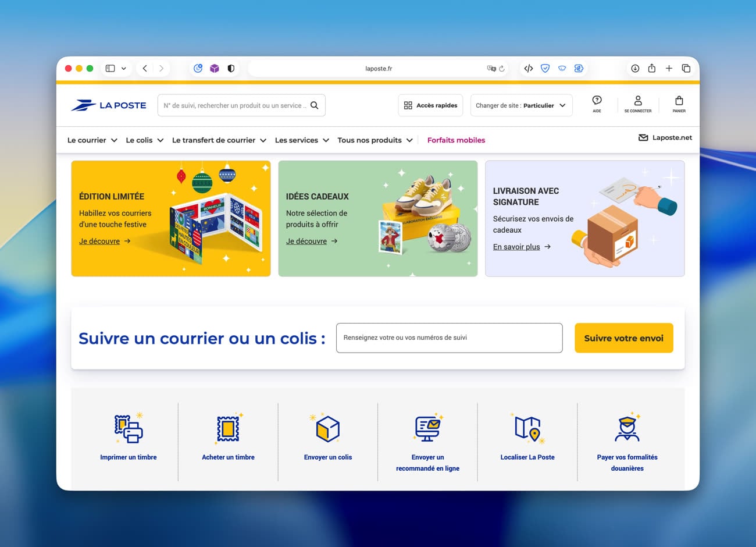Click Payer vos formalités douanières icon
The height and width of the screenshot is (547, 756).
pyautogui.click(x=627, y=429)
